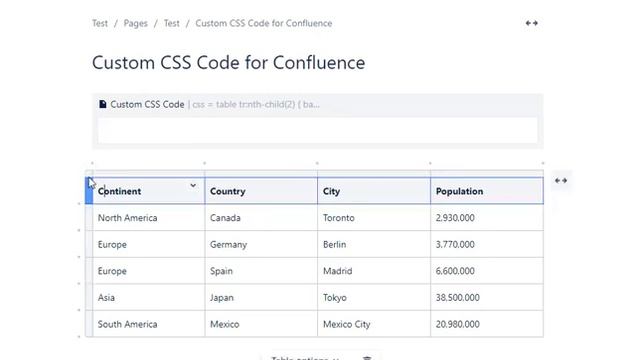Viewport: 640px width, 360px height.
Task: Open the first 'Test' breadcrumb link
Action: (x=100, y=23)
